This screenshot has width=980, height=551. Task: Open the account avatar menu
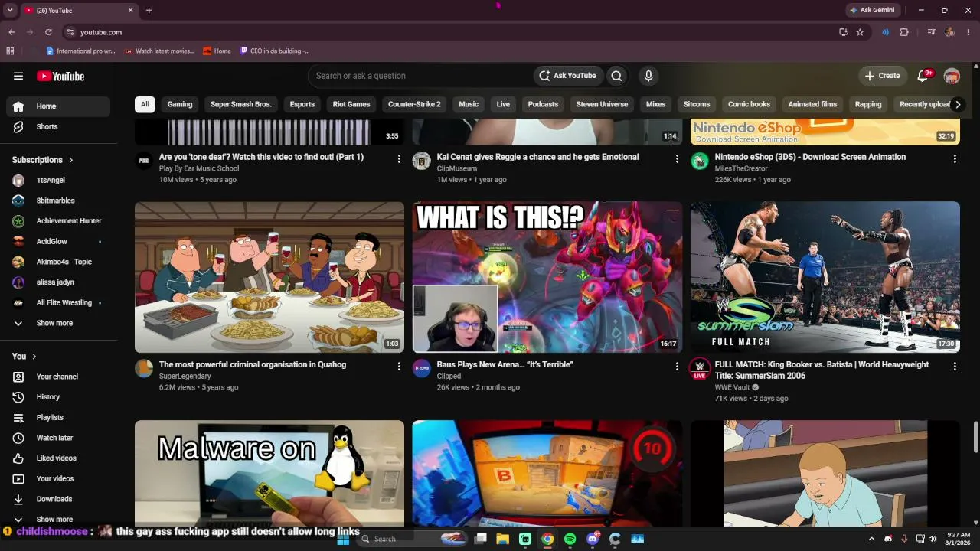point(952,76)
